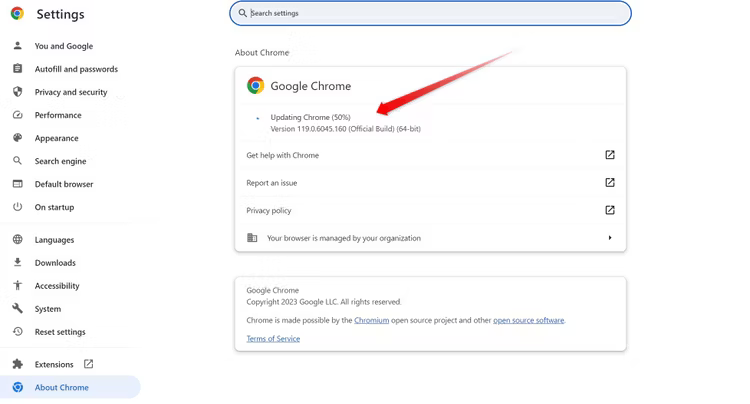Screen dimensions: 750x404
Task: Click the Reset settings clock icon
Action: click(x=17, y=332)
